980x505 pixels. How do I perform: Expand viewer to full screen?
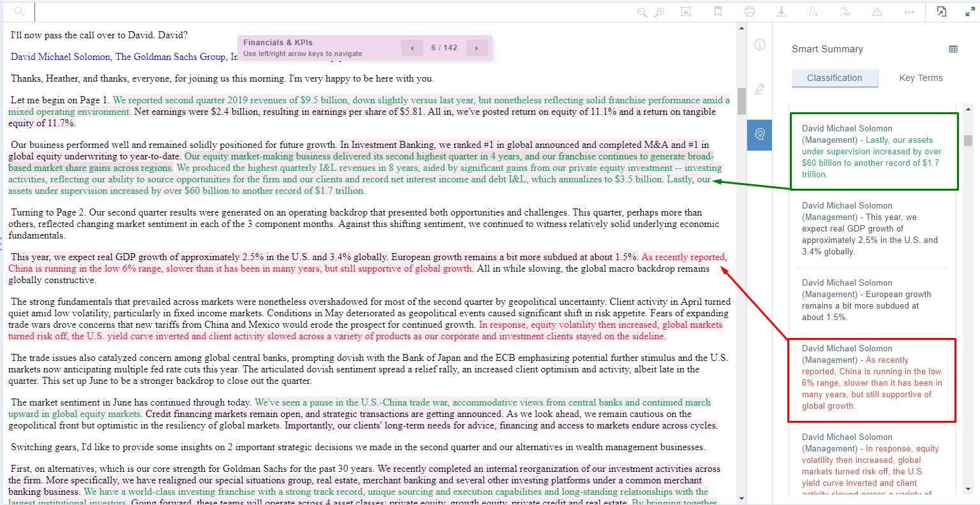click(x=970, y=11)
